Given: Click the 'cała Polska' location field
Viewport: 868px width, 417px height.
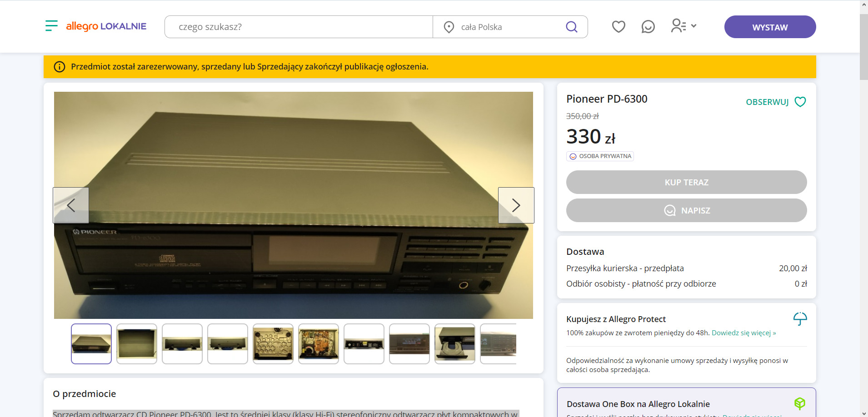Looking at the screenshot, I should pos(500,27).
